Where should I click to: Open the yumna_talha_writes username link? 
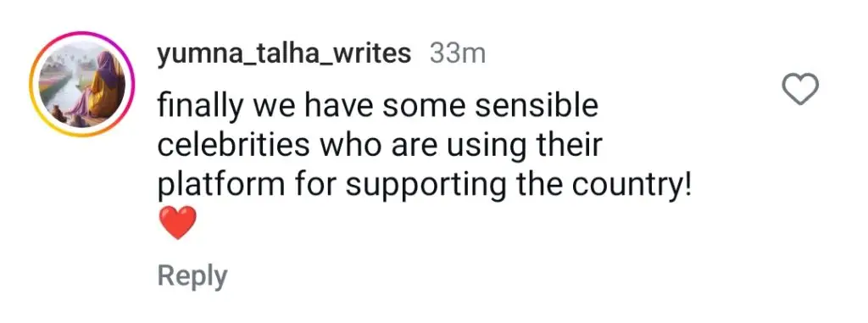[x=284, y=55]
